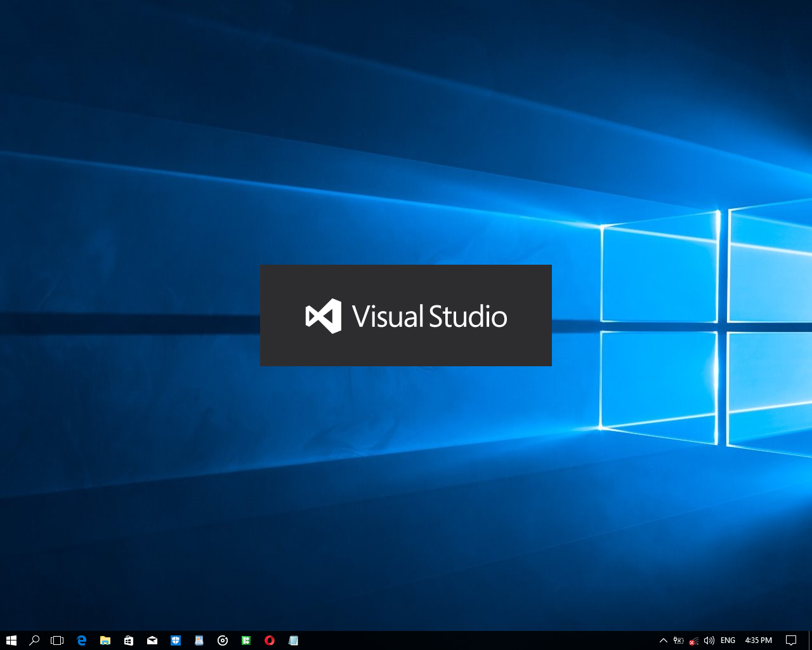
Task: Click the Visual Studio splash logo
Action: (x=406, y=315)
